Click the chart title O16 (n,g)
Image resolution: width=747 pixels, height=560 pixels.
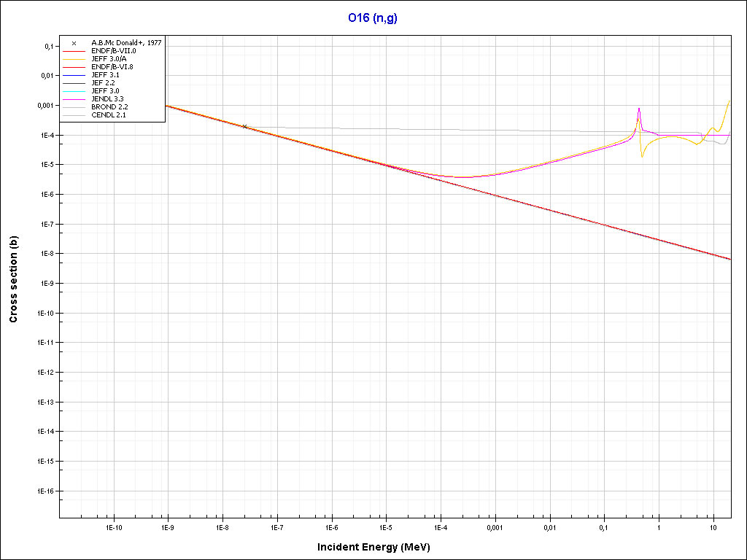pyautogui.click(x=373, y=17)
